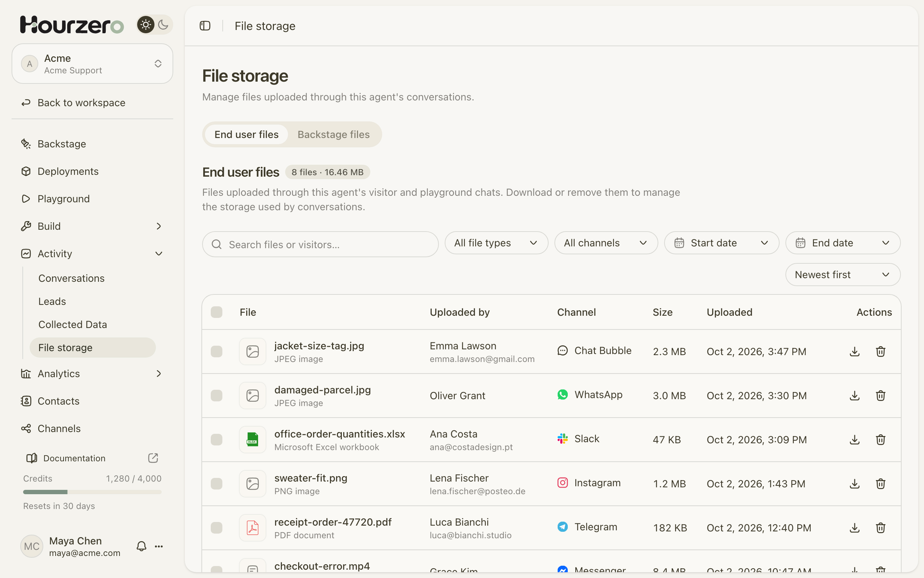The width and height of the screenshot is (924, 578).
Task: Select checkbox for receipt-order-47720.pdf row
Action: click(x=217, y=527)
